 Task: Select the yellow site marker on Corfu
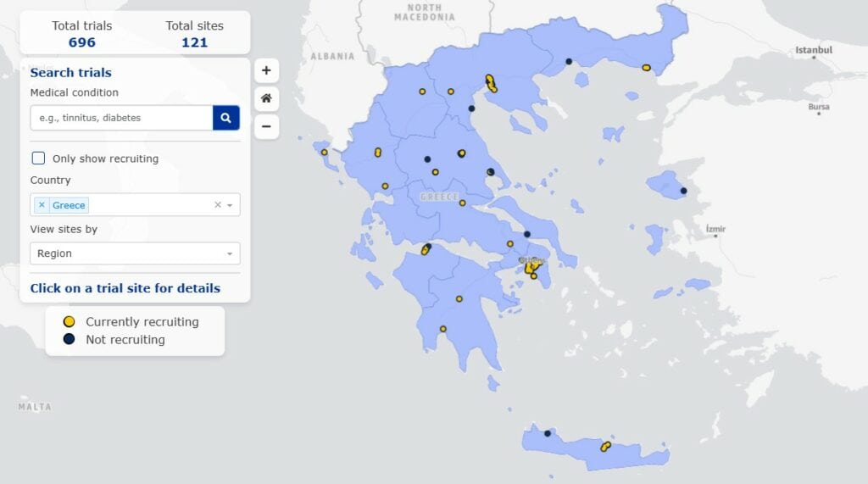click(x=325, y=153)
